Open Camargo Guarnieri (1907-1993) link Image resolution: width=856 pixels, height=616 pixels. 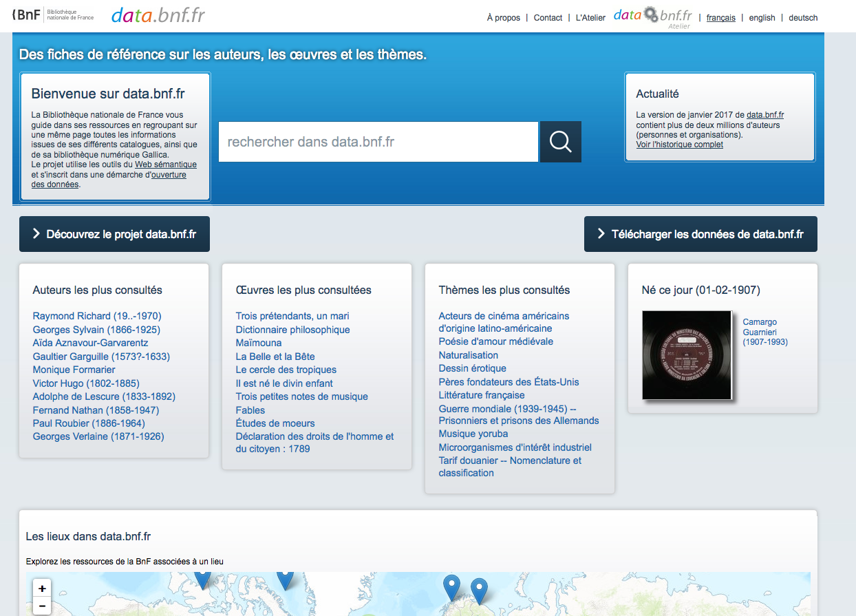pyautogui.click(x=765, y=332)
